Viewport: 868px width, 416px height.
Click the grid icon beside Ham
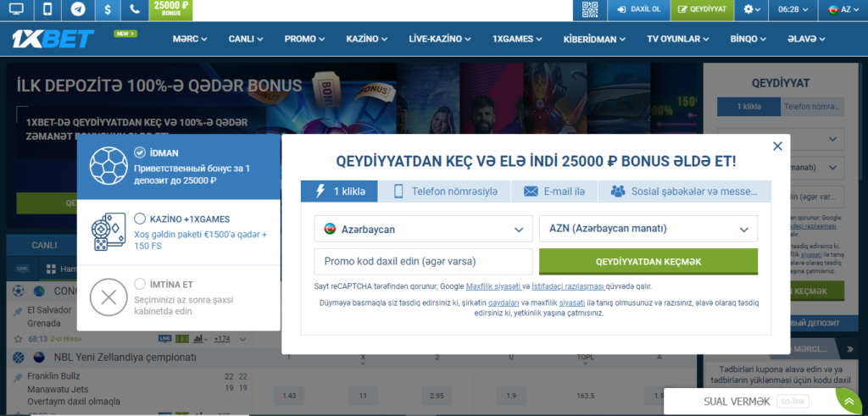click(51, 269)
